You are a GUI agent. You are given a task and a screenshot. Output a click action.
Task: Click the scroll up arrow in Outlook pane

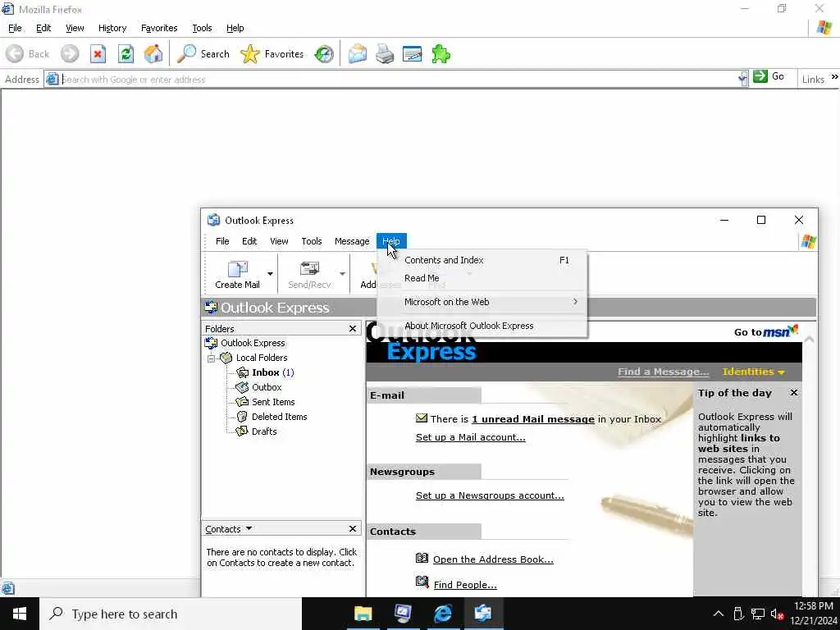(809, 340)
